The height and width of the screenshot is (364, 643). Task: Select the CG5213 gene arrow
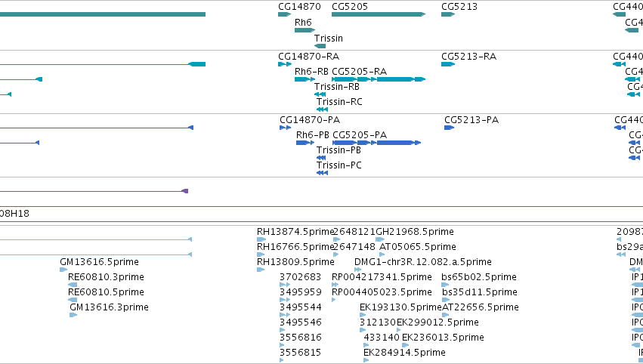448,14
